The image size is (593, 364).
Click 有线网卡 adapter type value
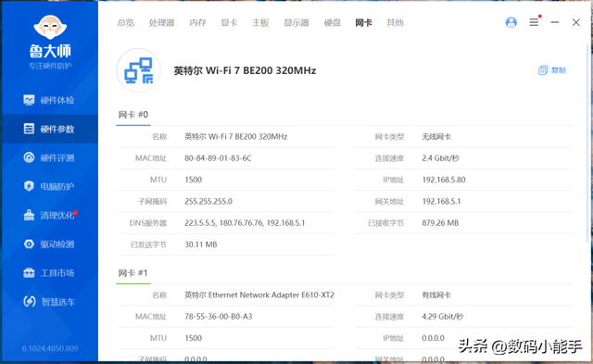pyautogui.click(x=436, y=295)
